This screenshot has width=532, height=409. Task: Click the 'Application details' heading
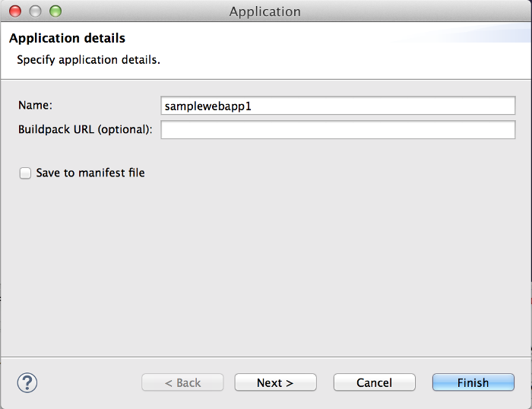click(x=67, y=38)
